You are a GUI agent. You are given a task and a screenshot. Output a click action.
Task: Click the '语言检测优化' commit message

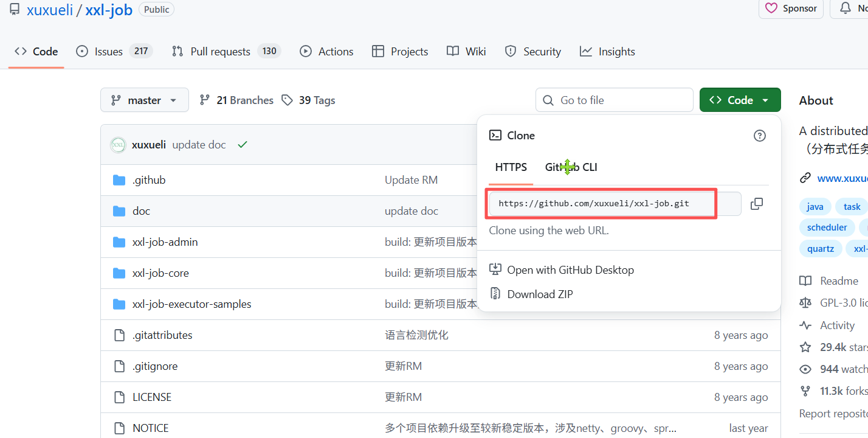tap(416, 335)
